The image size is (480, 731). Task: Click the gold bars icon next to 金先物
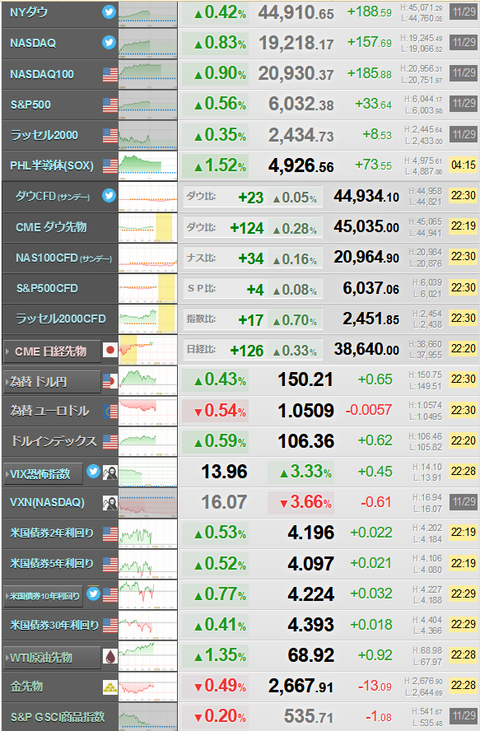[110, 687]
